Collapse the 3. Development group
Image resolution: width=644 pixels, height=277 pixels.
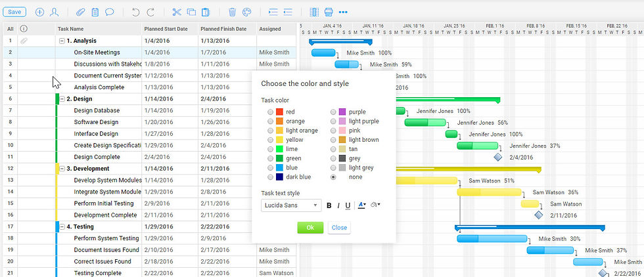62,169
